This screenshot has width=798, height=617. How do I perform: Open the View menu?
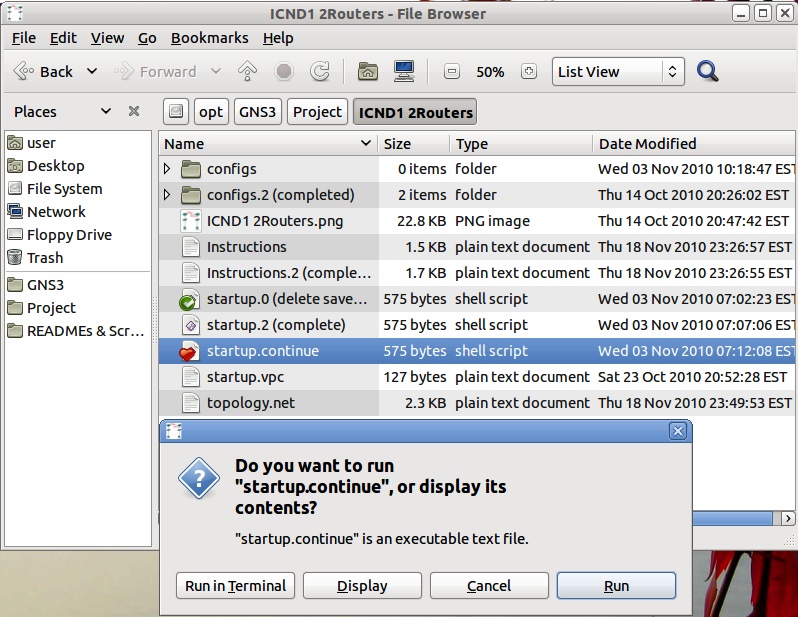coord(107,38)
